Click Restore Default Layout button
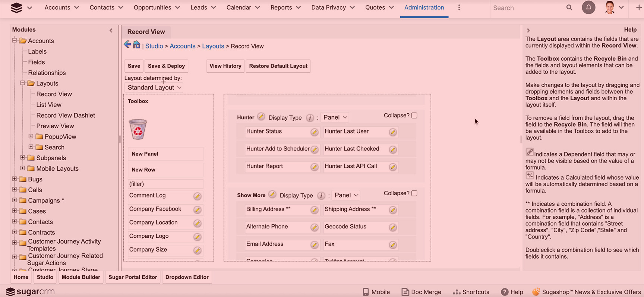The width and height of the screenshot is (644, 297). tap(278, 66)
